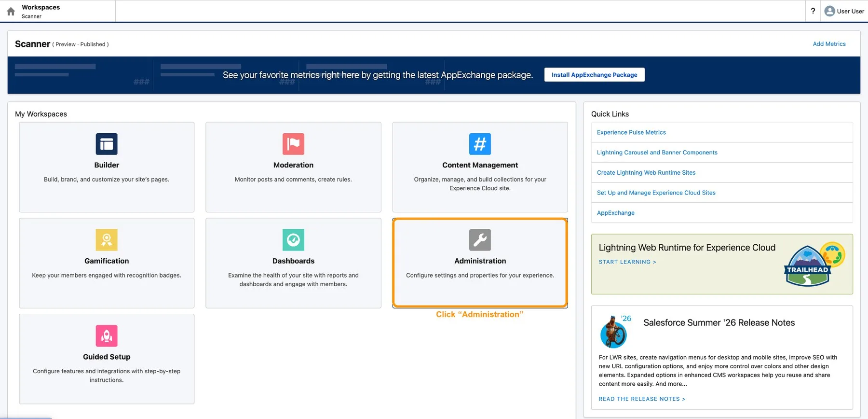
Task: Click 'Lightning Web Runtime for Experience Cloud' heading
Action: tap(687, 248)
